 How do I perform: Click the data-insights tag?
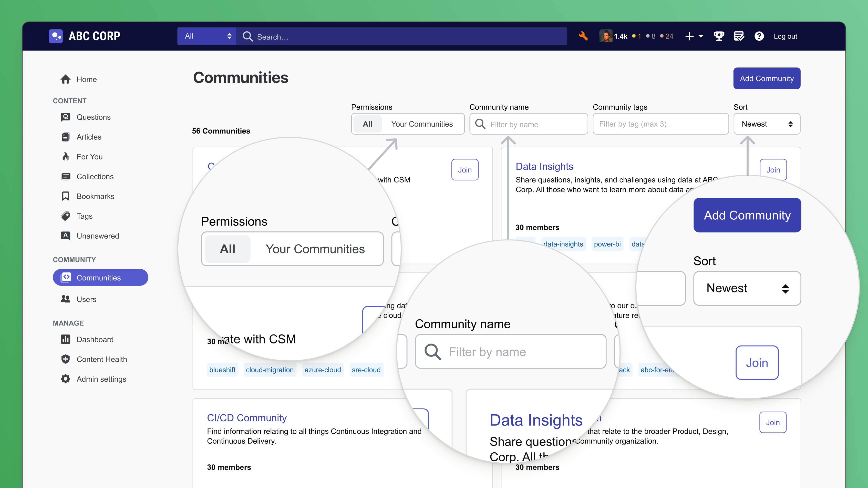click(563, 244)
